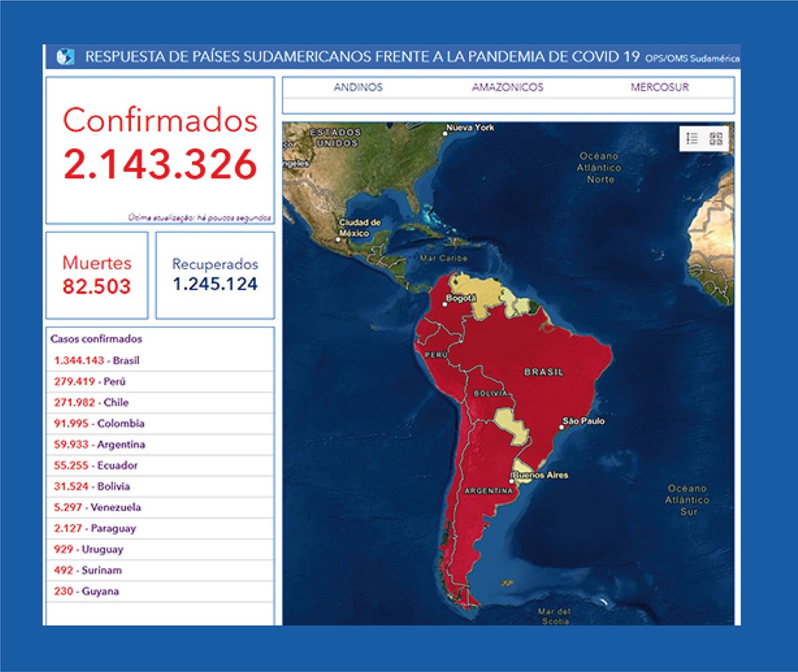798x672 pixels.
Task: Click the Bolivia row with 31.524 cases
Action: pos(92,487)
